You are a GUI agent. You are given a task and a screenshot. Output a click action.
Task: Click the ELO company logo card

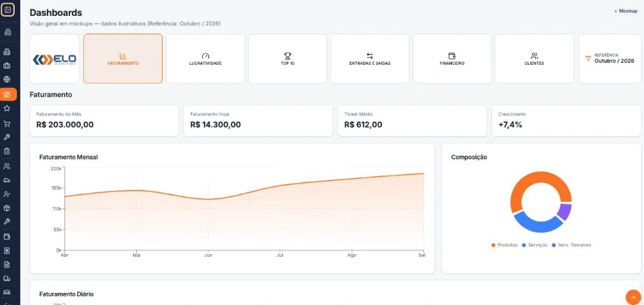(54, 58)
